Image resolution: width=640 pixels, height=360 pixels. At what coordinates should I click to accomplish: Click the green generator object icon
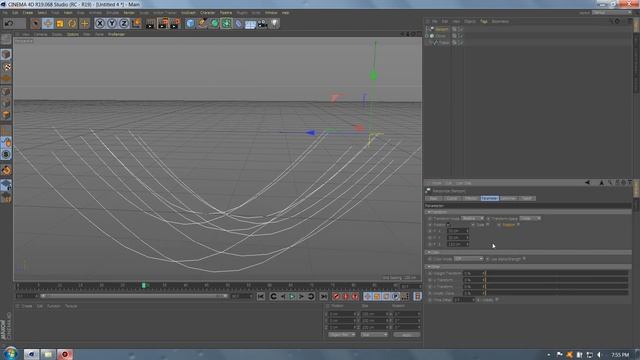(215, 23)
